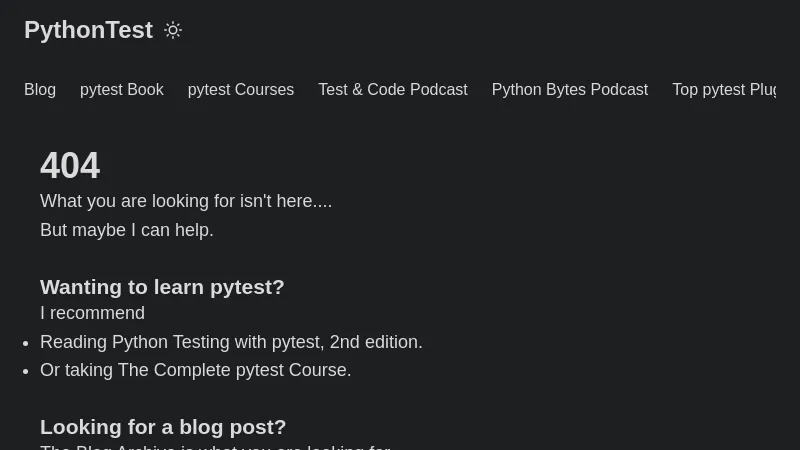Click the partially visible Top pytest Plugins item
The image size is (800, 450).
[724, 90]
